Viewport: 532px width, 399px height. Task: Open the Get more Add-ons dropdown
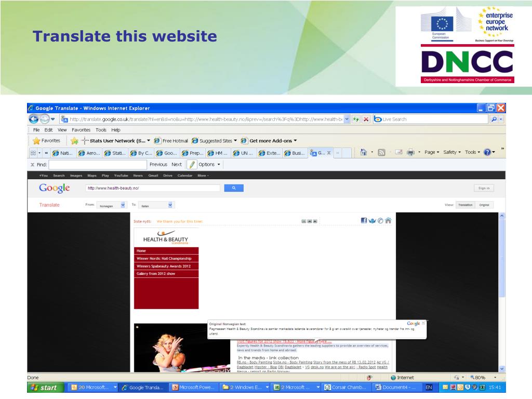pos(269,140)
